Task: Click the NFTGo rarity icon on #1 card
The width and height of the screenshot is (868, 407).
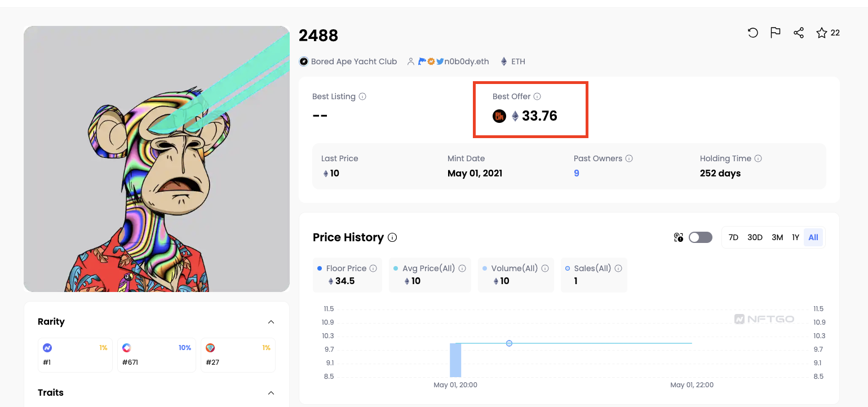Action: pyautogui.click(x=47, y=348)
